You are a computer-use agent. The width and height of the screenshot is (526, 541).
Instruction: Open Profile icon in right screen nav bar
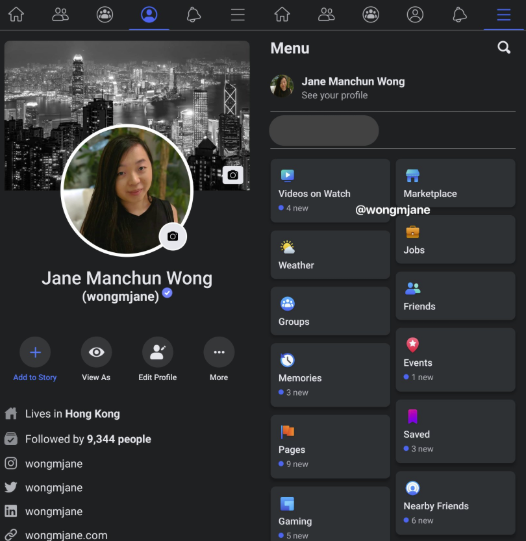click(415, 15)
